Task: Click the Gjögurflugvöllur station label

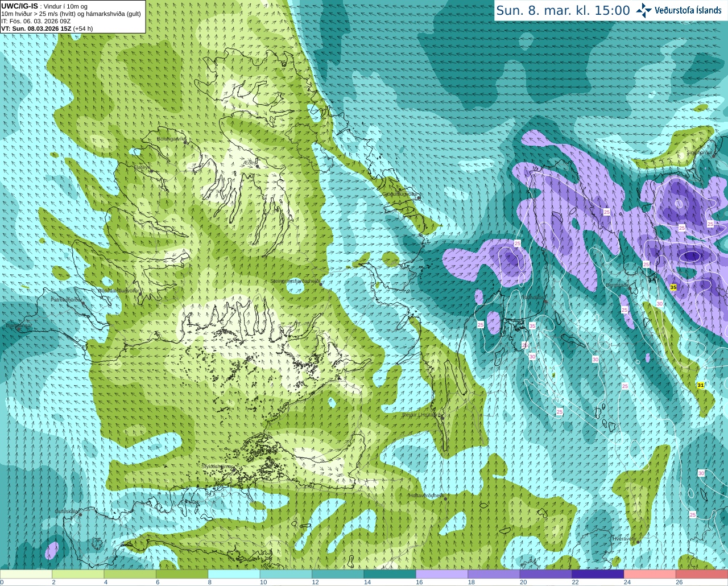Action: pos(400,194)
